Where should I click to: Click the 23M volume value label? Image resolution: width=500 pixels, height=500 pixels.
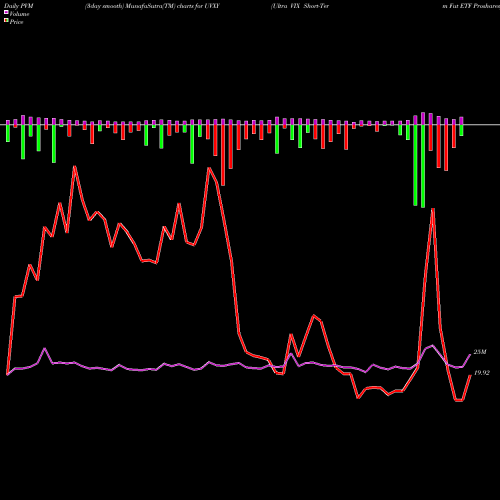coord(480,352)
